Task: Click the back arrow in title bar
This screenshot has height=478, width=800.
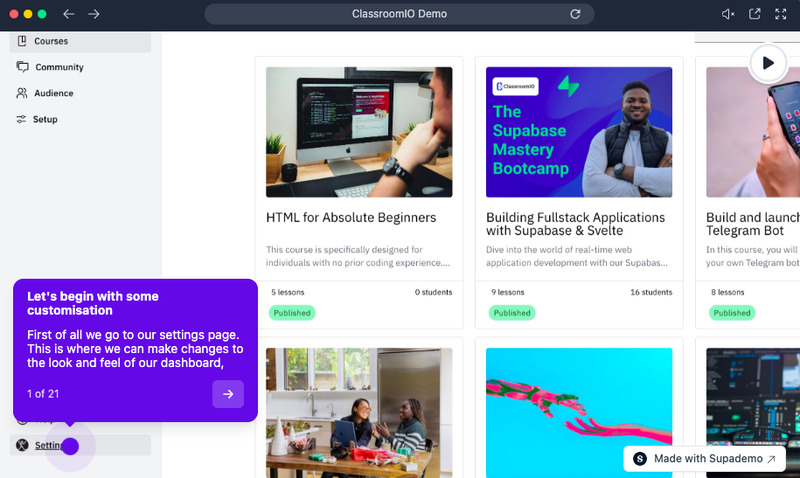Action: click(68, 14)
